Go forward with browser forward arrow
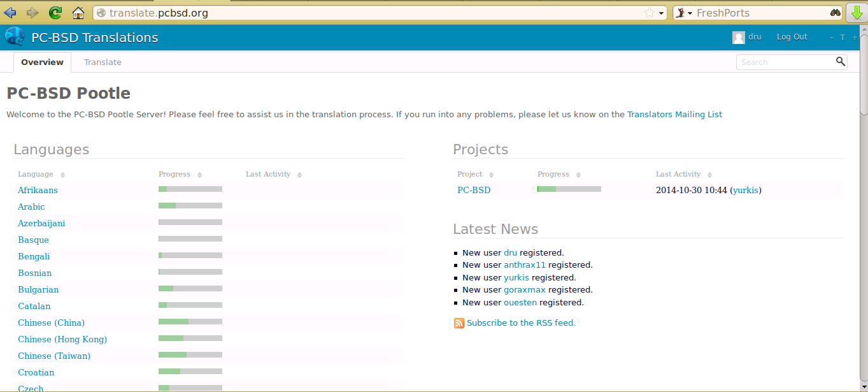This screenshot has height=392, width=868. [32, 13]
